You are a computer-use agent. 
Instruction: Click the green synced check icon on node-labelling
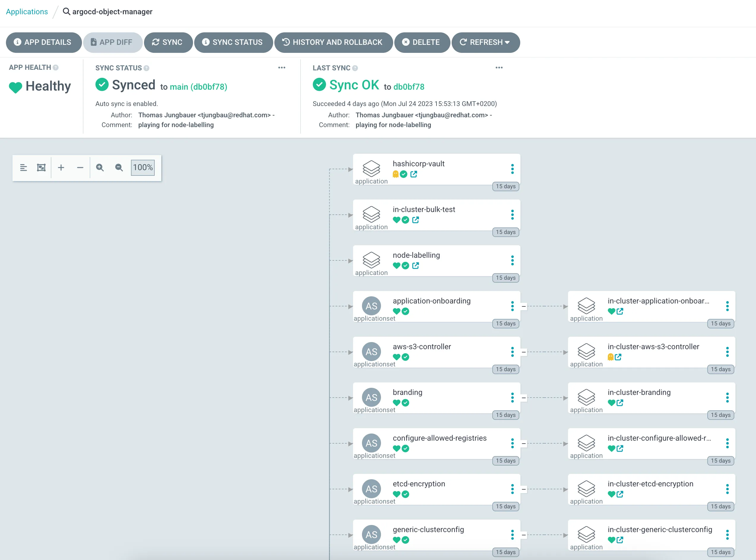[405, 266]
